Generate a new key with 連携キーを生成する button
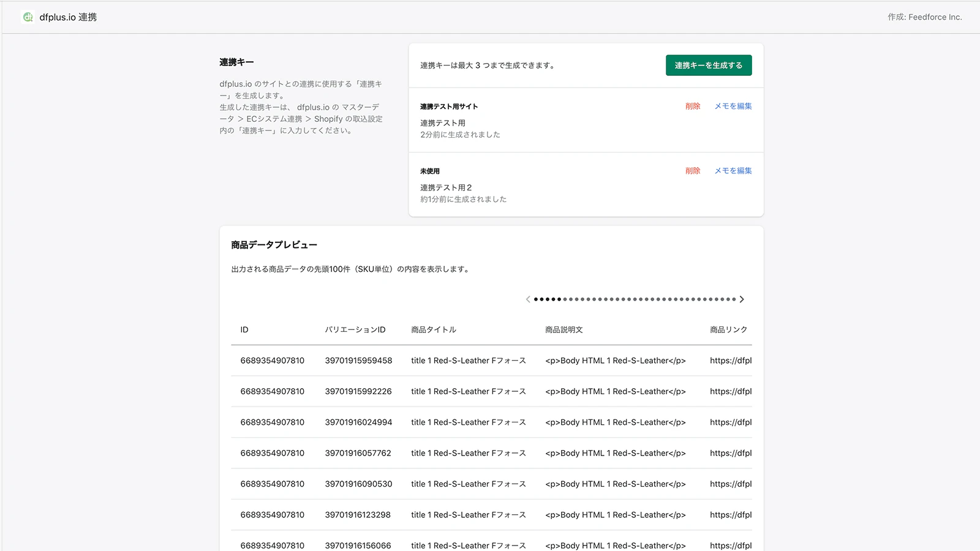This screenshot has height=551, width=980. tap(709, 66)
